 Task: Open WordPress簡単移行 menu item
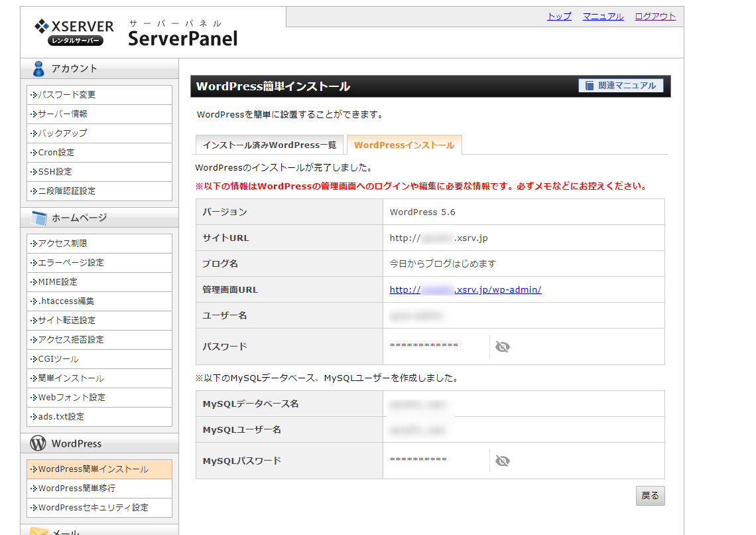click(99, 489)
